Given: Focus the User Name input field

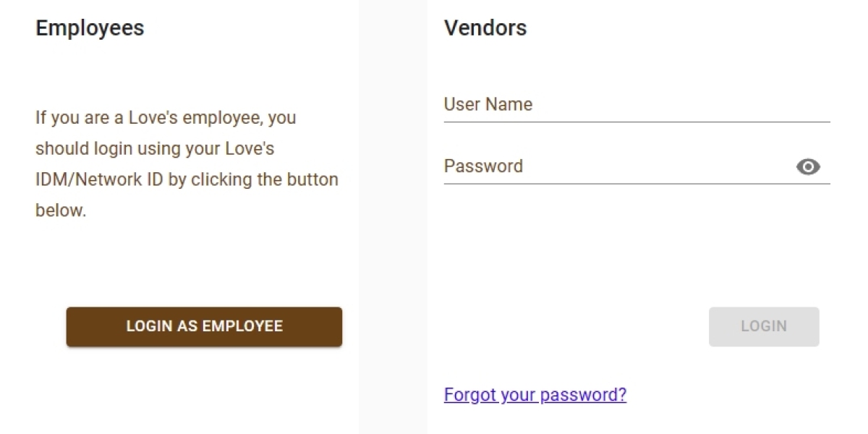Looking at the screenshot, I should coord(637,105).
